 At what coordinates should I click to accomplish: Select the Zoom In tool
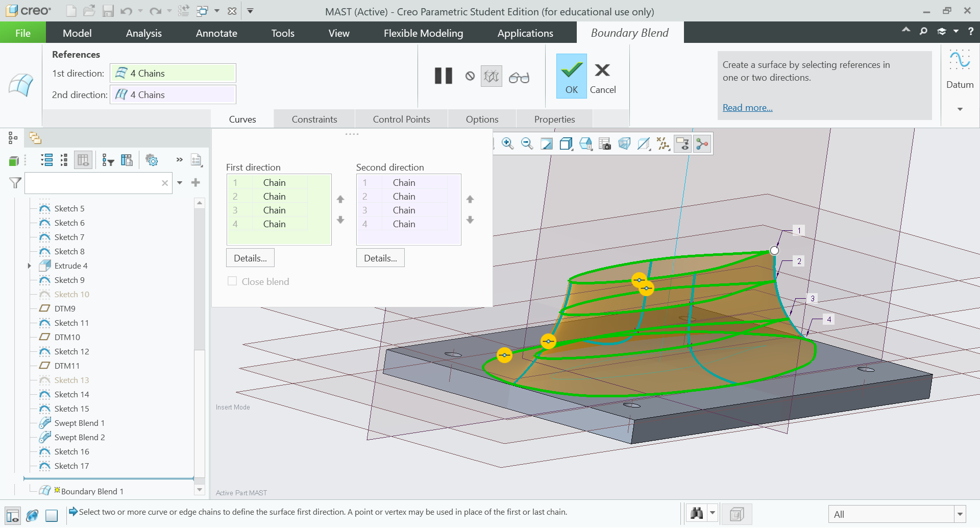click(508, 143)
